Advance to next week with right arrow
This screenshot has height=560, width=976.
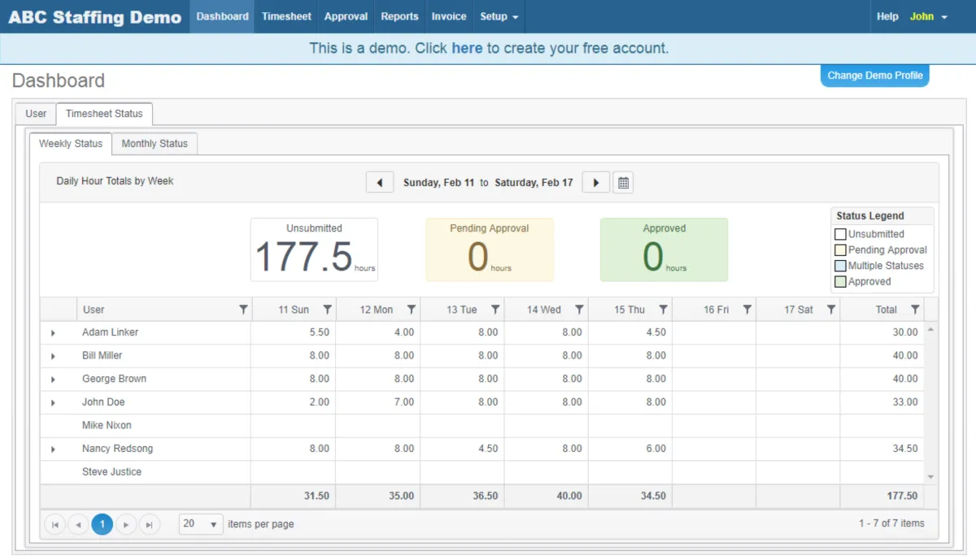point(596,183)
